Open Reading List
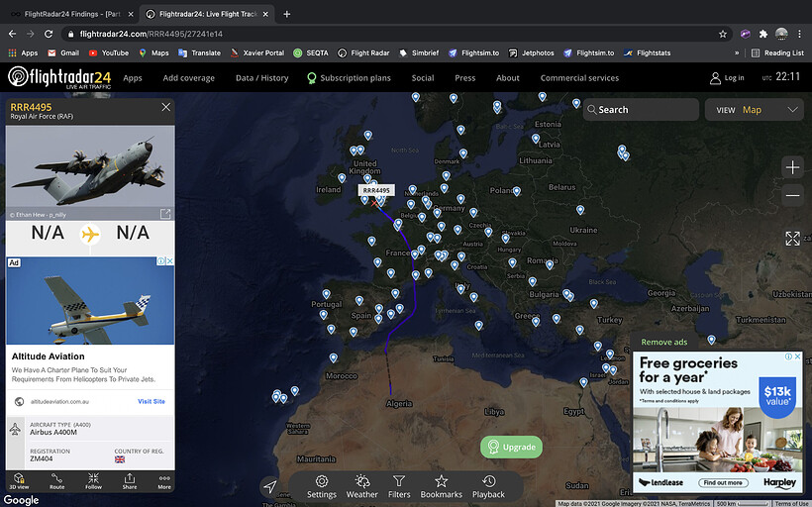Screen dimensions: 812x507 (x=777, y=52)
